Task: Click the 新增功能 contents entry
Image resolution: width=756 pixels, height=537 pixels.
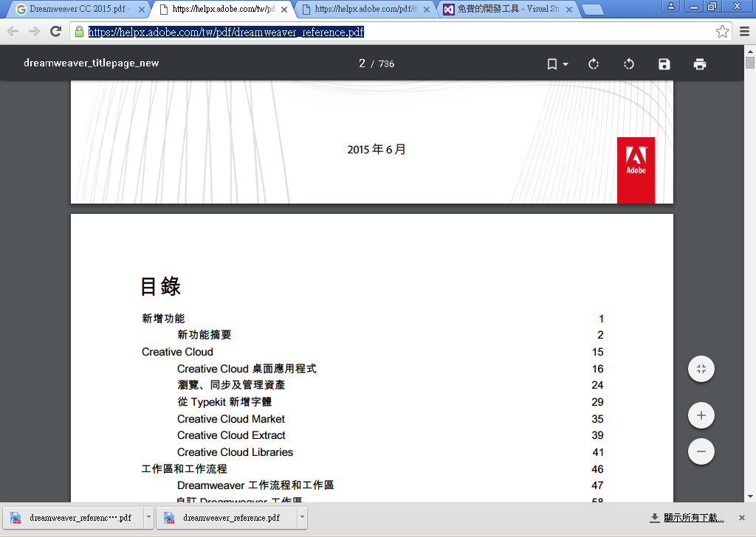Action: click(163, 319)
